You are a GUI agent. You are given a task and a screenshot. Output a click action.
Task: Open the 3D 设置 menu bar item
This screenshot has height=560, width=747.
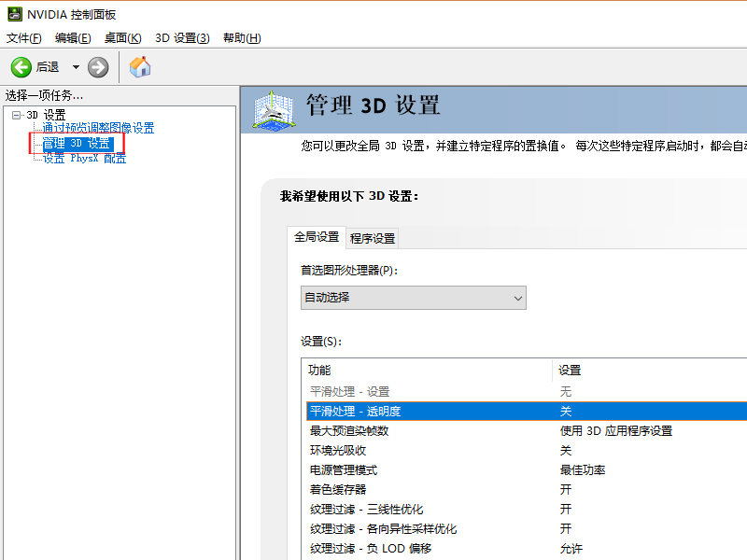(x=182, y=38)
